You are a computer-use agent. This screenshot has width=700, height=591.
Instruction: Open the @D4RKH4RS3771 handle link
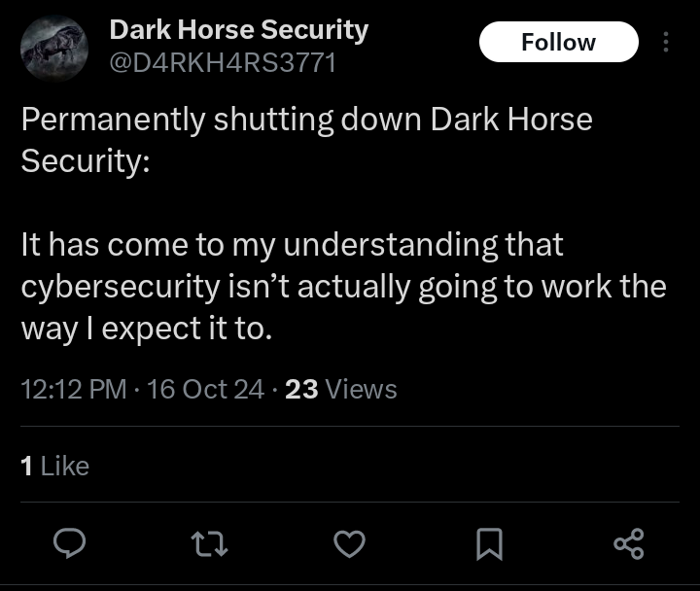[x=223, y=64]
